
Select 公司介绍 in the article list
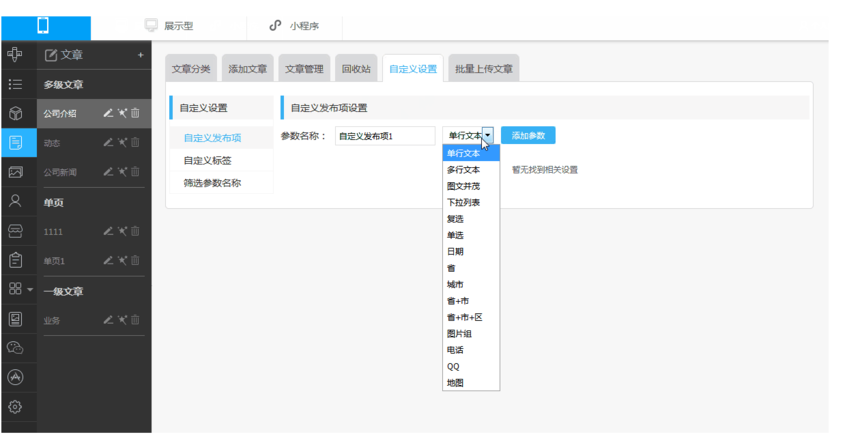pos(60,114)
